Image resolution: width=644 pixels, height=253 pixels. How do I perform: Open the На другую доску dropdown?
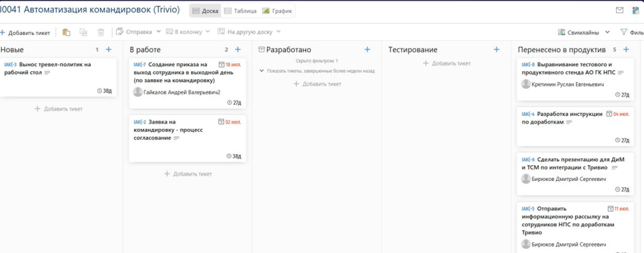point(249,31)
